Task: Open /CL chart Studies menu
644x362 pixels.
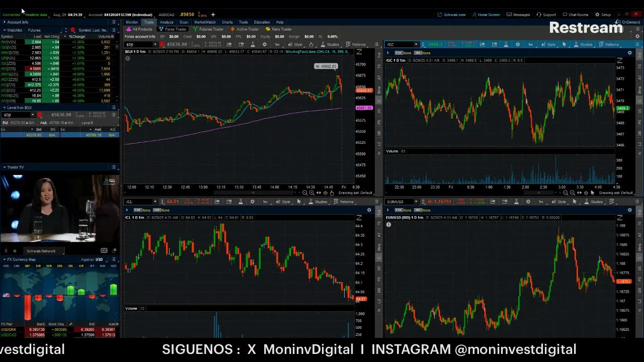Action: 317,202
